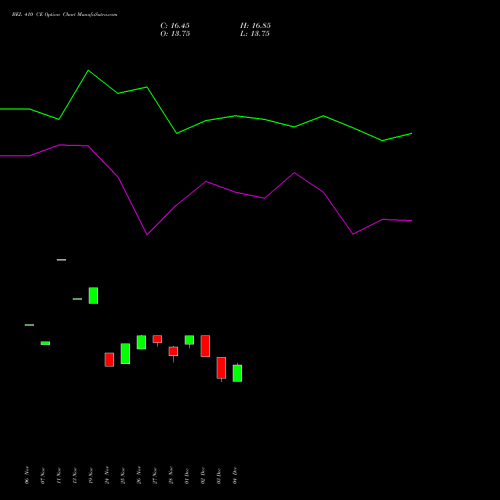
Task: Click the green candlestick for 19 Nov
Action: point(93,295)
